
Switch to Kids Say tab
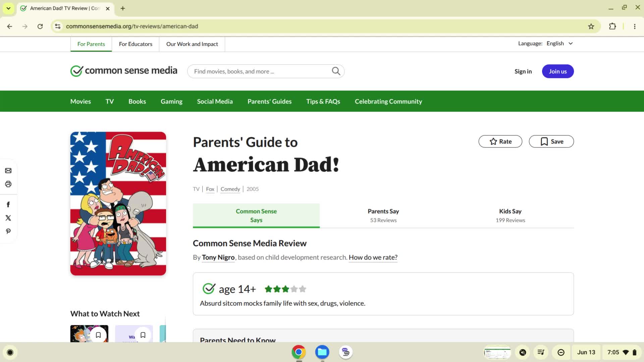(x=510, y=216)
